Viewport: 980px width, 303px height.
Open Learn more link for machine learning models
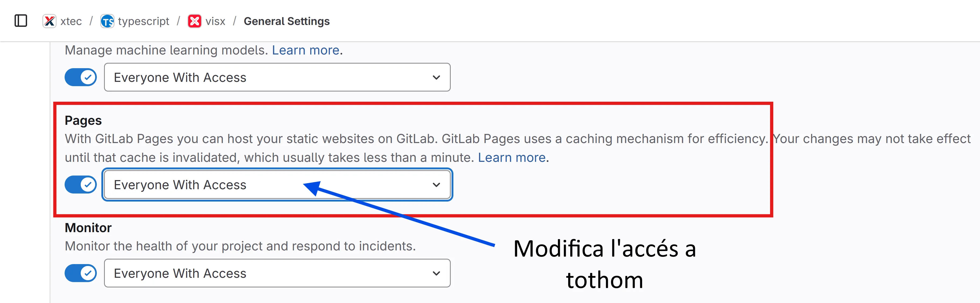305,50
